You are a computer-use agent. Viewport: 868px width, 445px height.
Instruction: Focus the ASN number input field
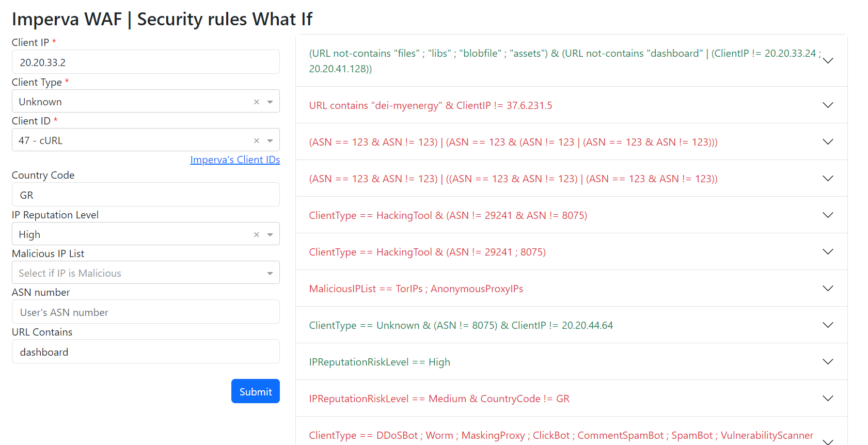(x=146, y=312)
